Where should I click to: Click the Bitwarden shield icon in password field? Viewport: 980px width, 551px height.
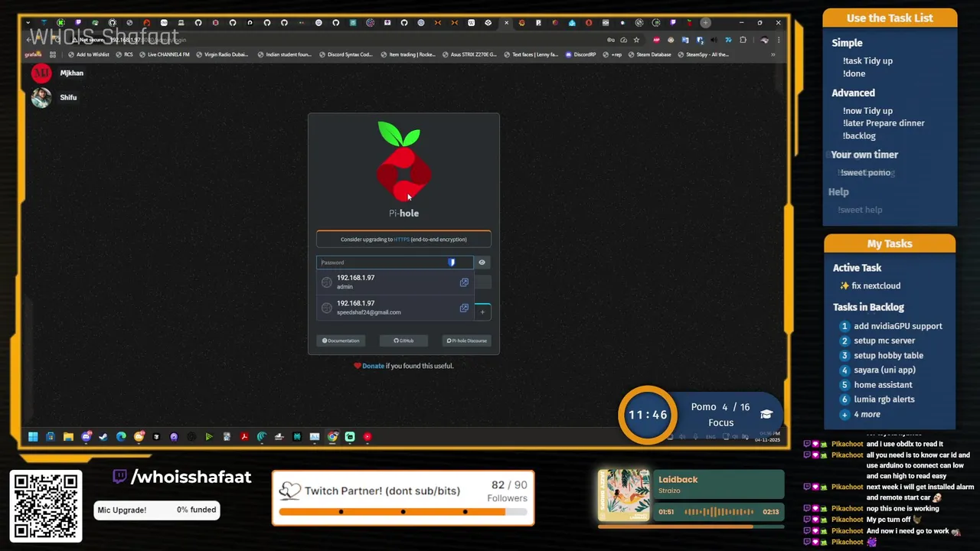point(452,262)
